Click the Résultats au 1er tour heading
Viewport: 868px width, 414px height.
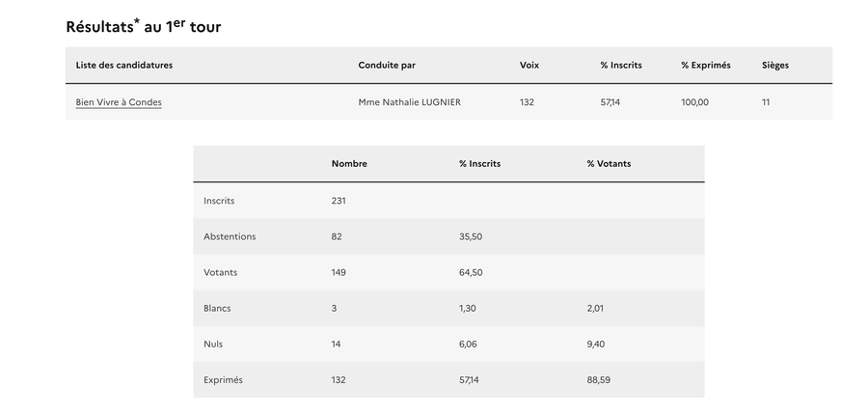[143, 27]
